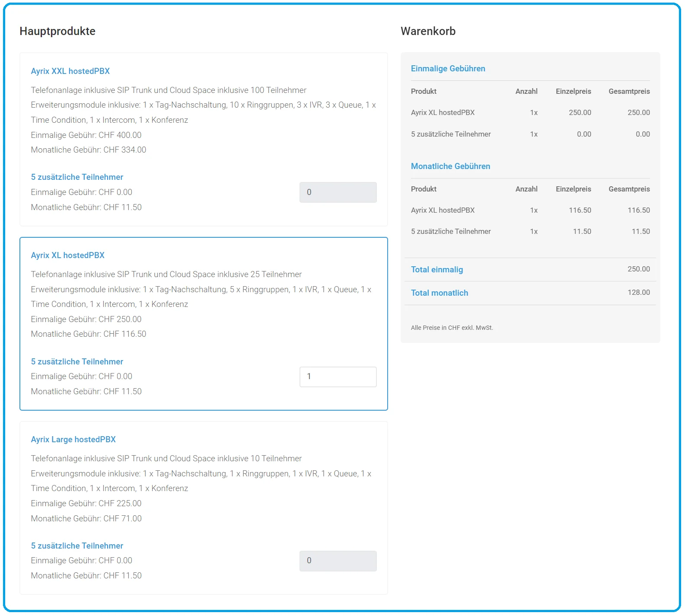Viewport: 685px width, 616px height.
Task: Click 'Total einmalig' label in cart
Action: pos(436,269)
